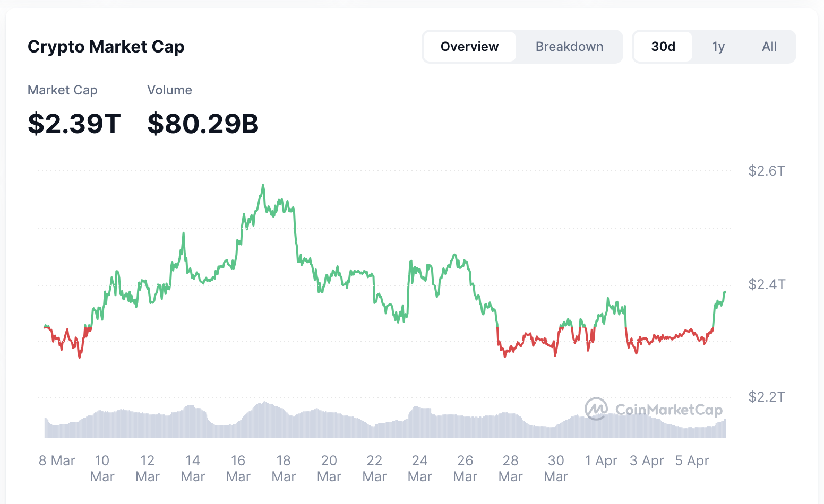Click the $2.2T axis label
This screenshot has width=824, height=504.
point(766,396)
